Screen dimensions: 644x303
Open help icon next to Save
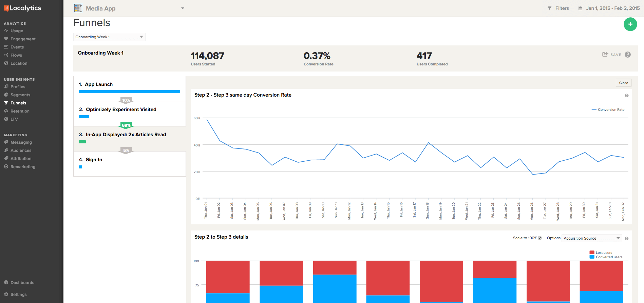point(628,55)
